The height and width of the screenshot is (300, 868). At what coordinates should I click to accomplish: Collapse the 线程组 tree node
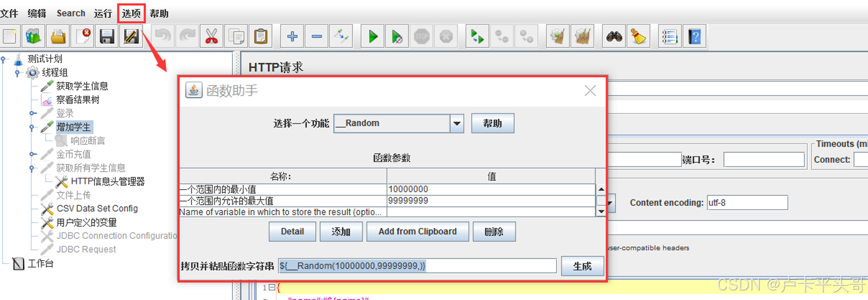(x=18, y=73)
